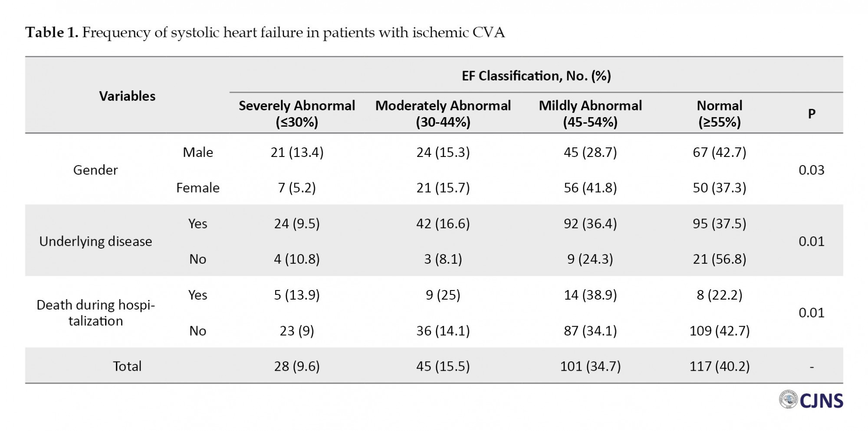This screenshot has height=431, width=868.
Task: Click the Variables column header
Action: point(127,96)
